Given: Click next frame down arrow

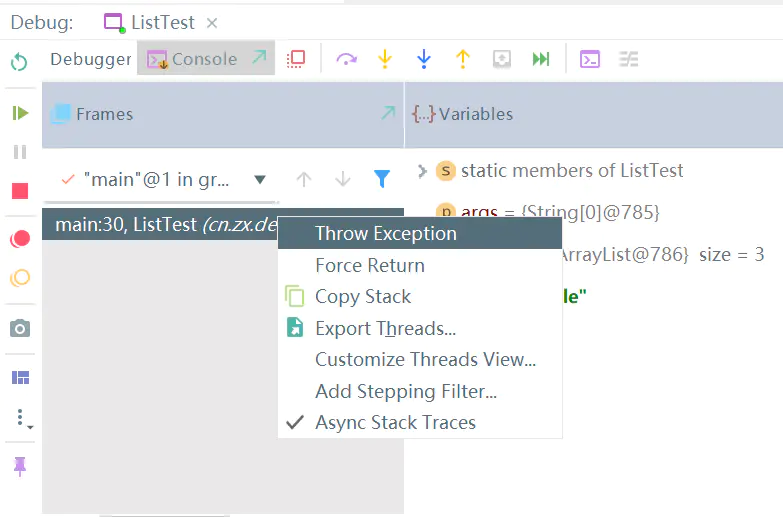Looking at the screenshot, I should tap(343, 179).
